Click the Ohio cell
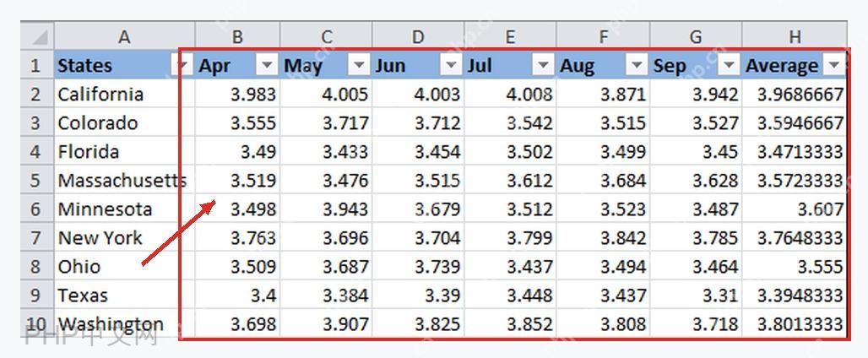868x358 pixels. tap(125, 266)
